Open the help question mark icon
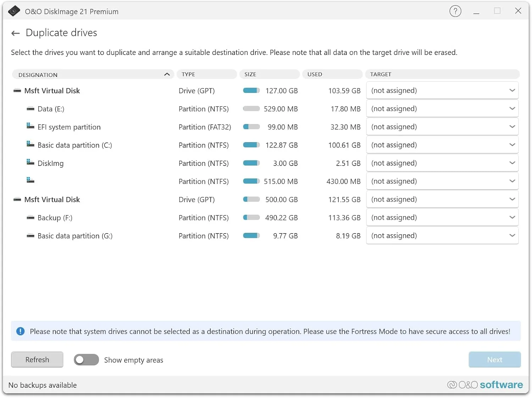Screen dimensions: 532x398 pyautogui.click(x=455, y=11)
